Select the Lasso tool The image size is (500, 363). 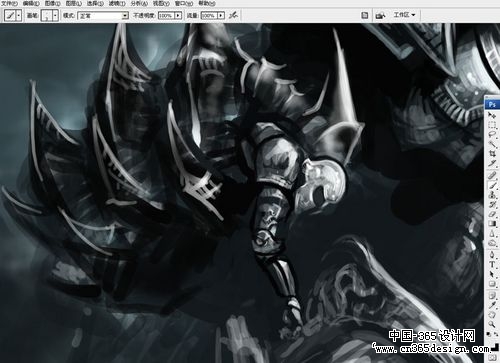492,134
